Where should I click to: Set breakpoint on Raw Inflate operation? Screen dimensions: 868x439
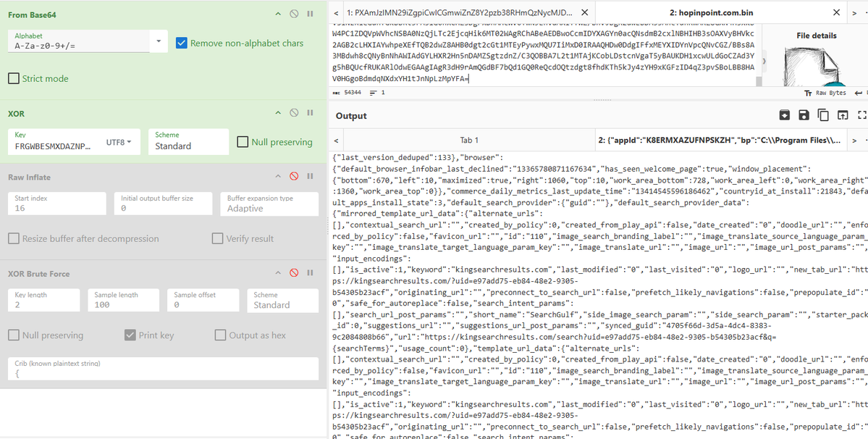point(310,177)
